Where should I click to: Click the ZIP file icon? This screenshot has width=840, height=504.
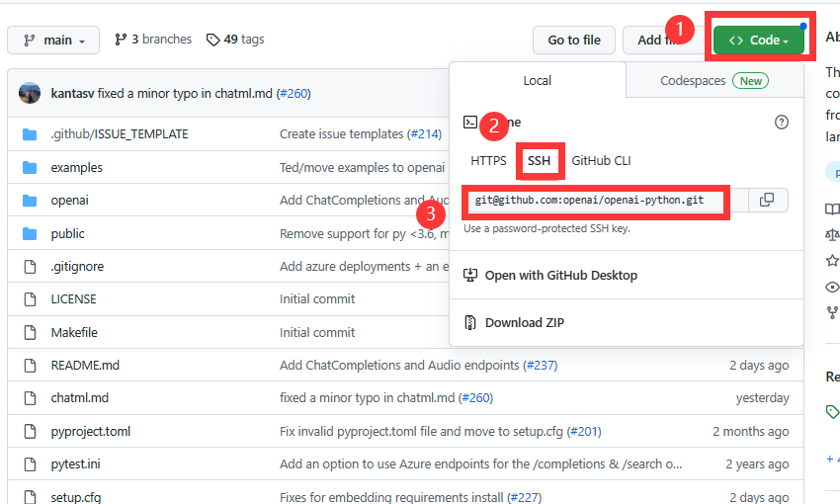(469, 323)
